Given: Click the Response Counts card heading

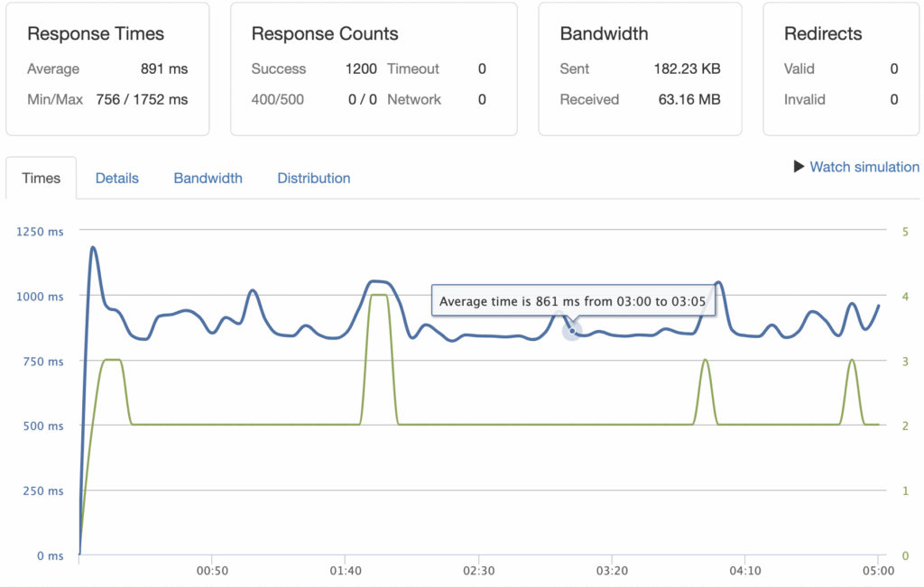Looking at the screenshot, I should 325,34.
